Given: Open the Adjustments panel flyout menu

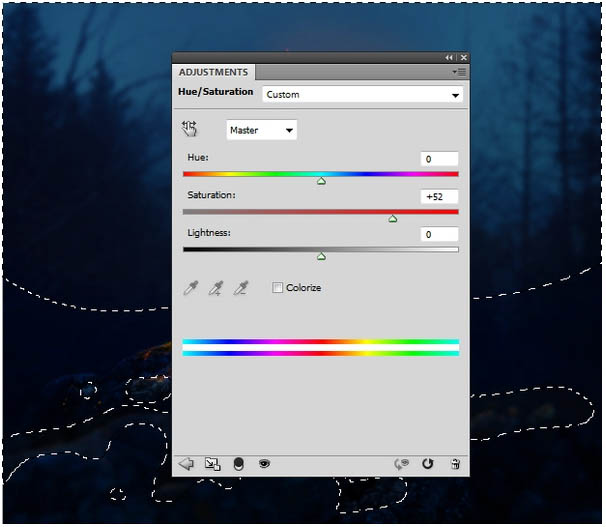Looking at the screenshot, I should 460,72.
